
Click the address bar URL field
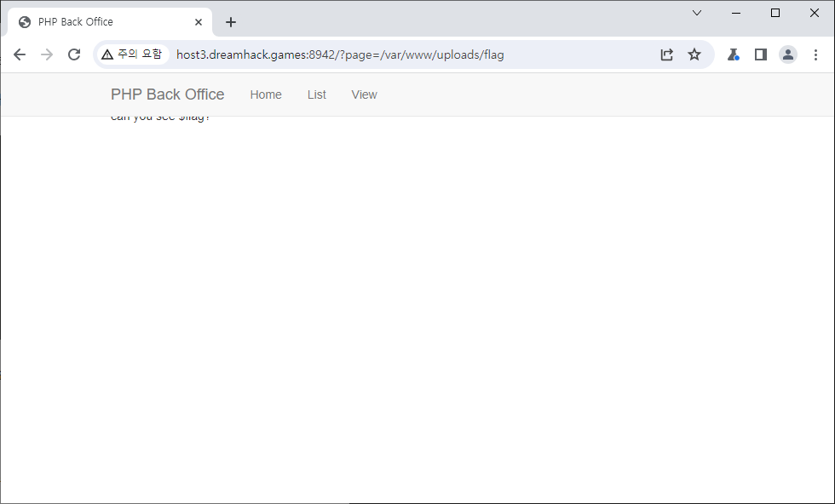pos(409,54)
